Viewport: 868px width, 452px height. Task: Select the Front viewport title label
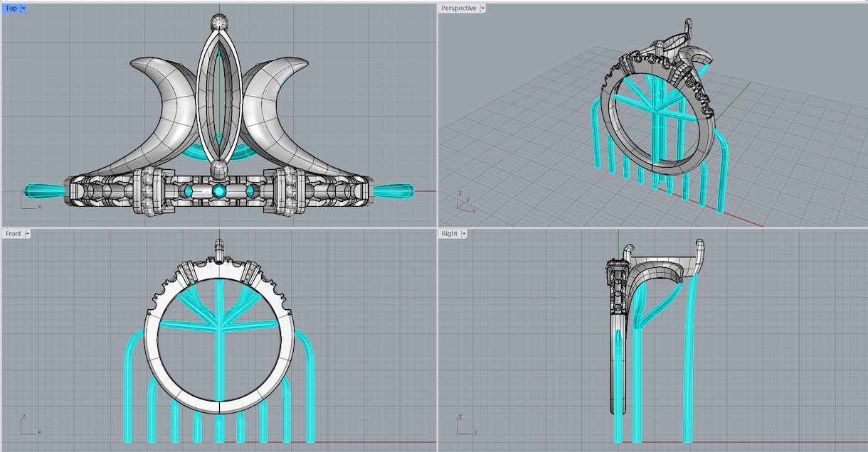pyautogui.click(x=14, y=234)
